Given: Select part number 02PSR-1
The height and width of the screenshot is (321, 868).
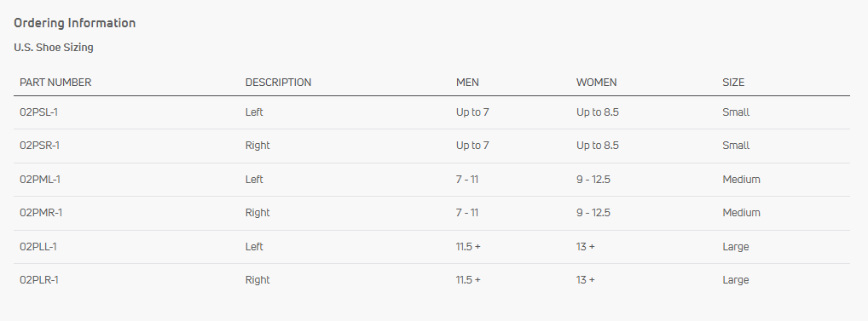Looking at the screenshot, I should tap(39, 146).
